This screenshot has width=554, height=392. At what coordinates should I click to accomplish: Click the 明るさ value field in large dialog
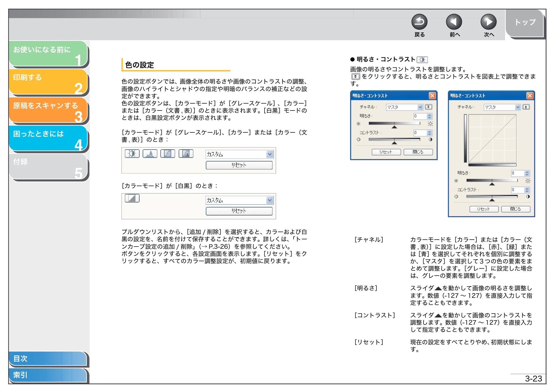(x=517, y=173)
